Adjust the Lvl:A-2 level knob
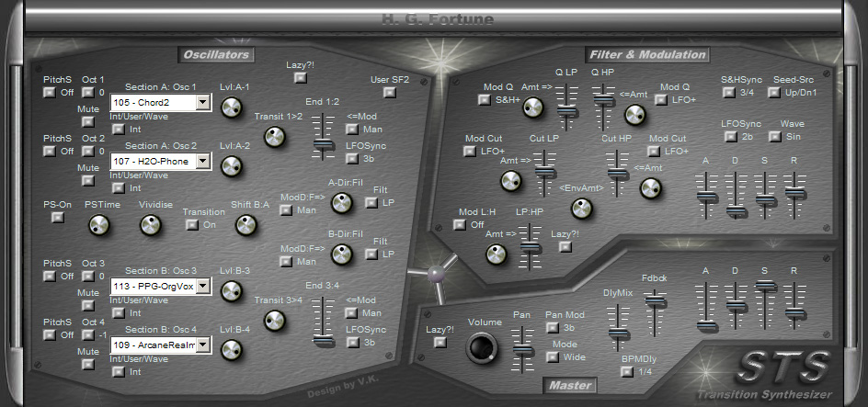 coord(232,166)
